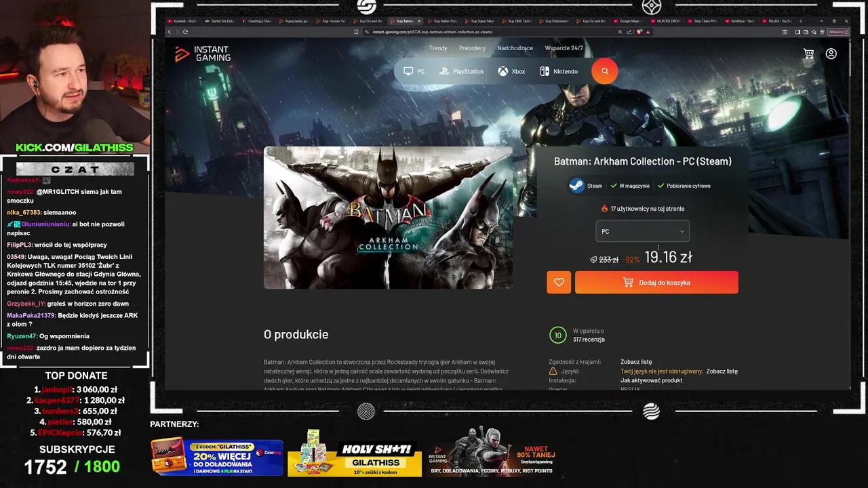
Task: Click the -92% discount label
Action: point(631,260)
